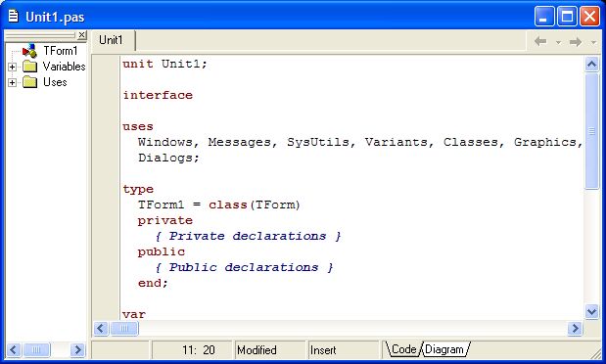
Task: Click the cursor position 11: 20 in status bar
Action: [199, 350]
